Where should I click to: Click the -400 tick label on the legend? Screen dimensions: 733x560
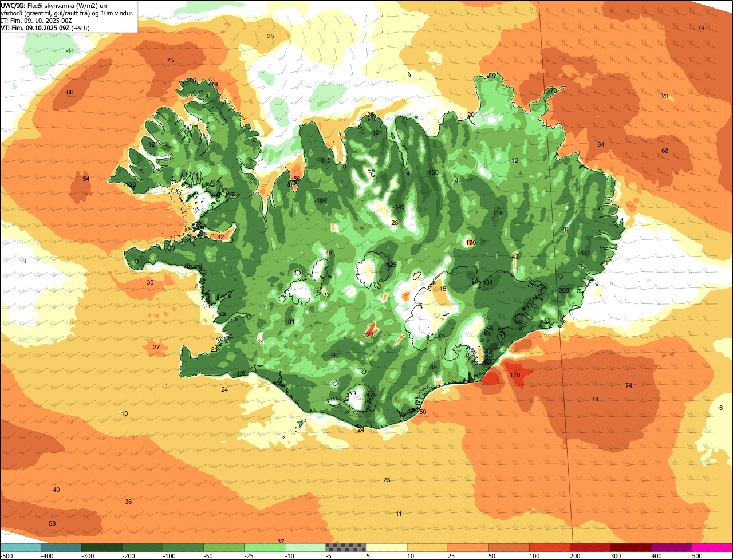[48, 556]
